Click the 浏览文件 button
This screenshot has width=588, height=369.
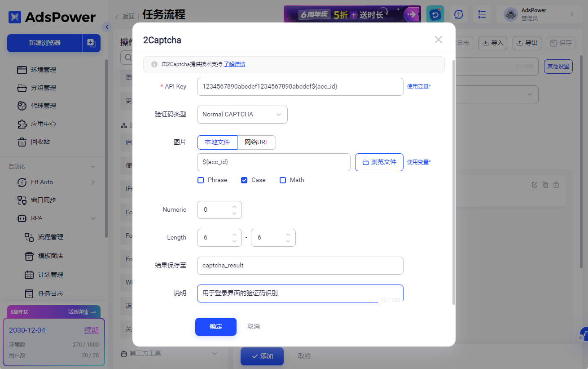coord(379,162)
